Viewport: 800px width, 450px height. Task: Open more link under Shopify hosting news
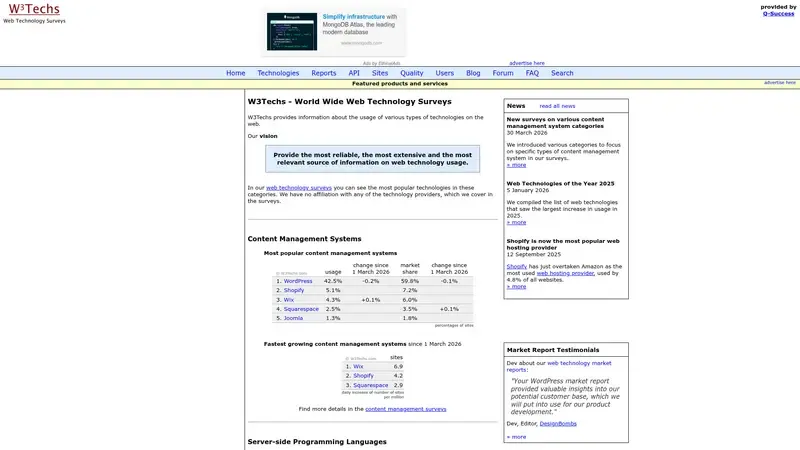pos(516,287)
